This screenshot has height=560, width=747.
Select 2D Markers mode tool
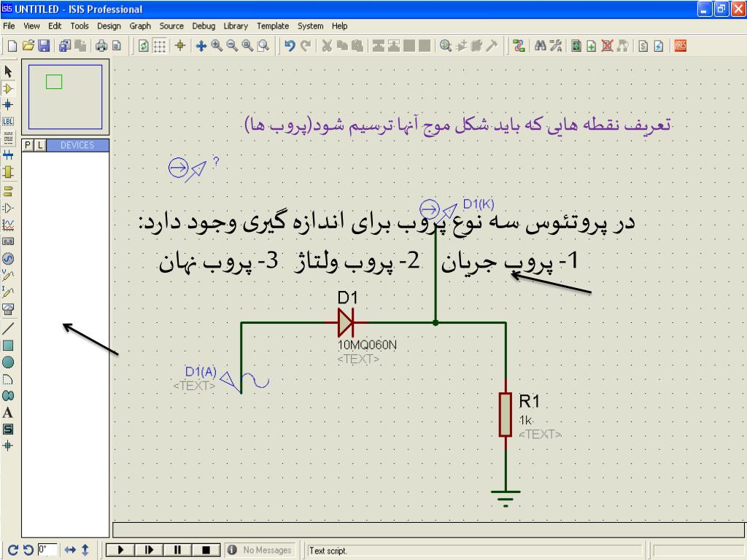[x=8, y=446]
